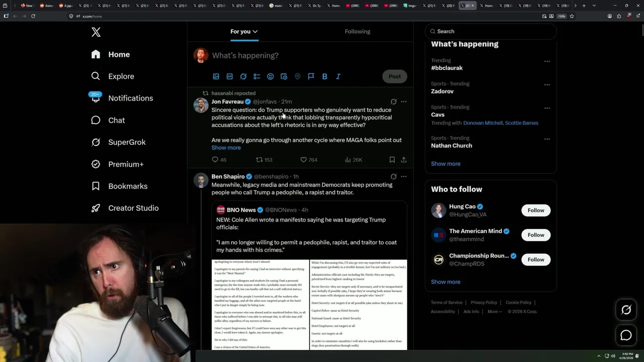Screen dimensions: 644x362
Task: View analytics of Jon Favreau's post
Action: coord(353,160)
